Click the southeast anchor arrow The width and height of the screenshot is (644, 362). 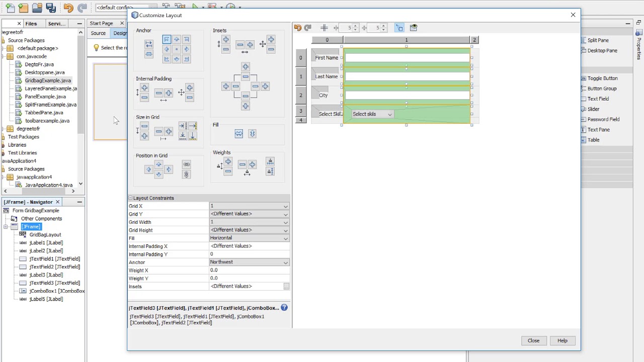(187, 59)
